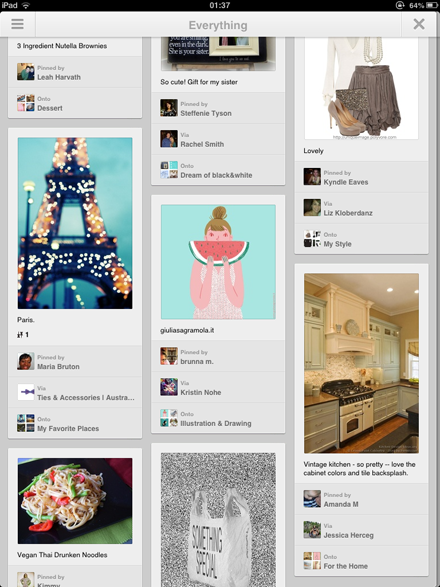This screenshot has width=440, height=587.
Task: Tap Steffenie Tyson's avatar
Action: [169, 108]
